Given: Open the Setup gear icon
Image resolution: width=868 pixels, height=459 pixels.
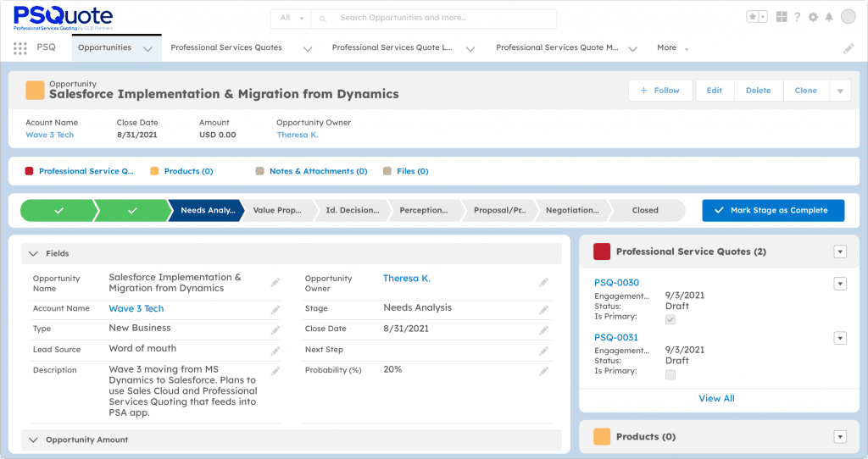Looking at the screenshot, I should tap(813, 17).
